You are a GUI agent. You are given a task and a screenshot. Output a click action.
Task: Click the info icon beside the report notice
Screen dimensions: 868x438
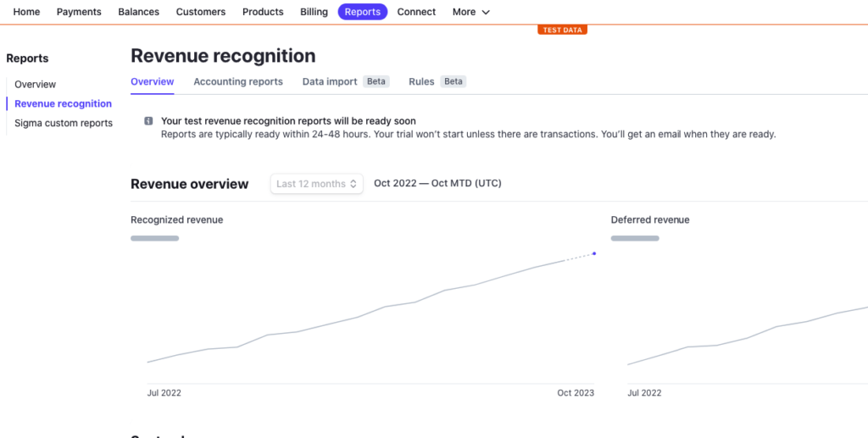(148, 121)
